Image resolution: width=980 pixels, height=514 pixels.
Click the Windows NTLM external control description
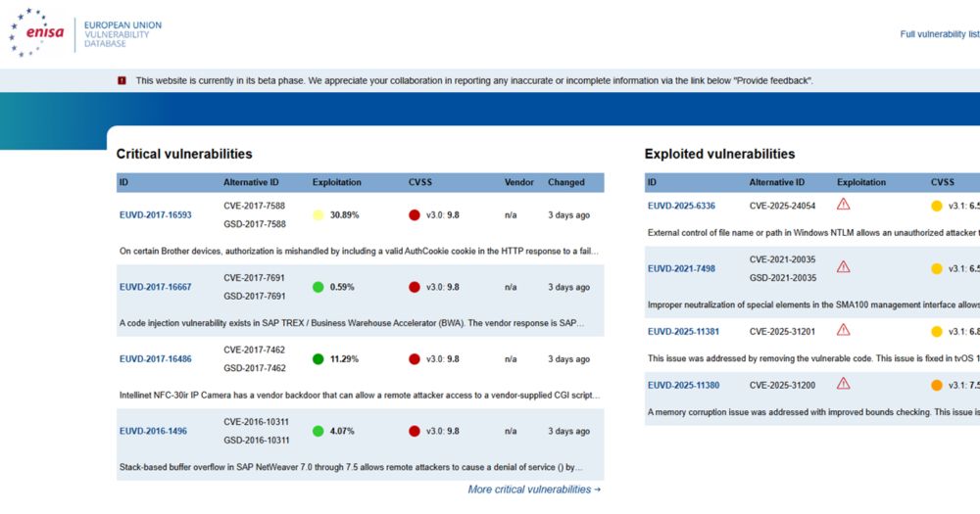click(813, 232)
